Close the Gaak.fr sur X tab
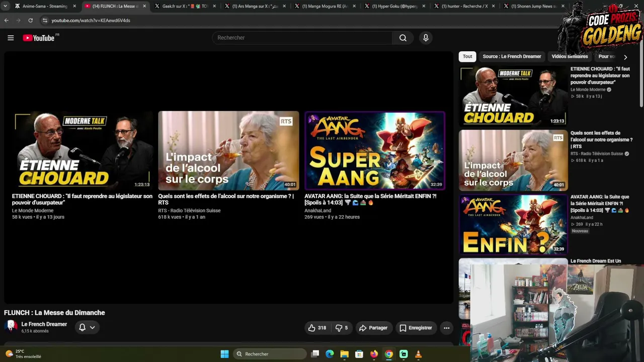 [214, 6]
